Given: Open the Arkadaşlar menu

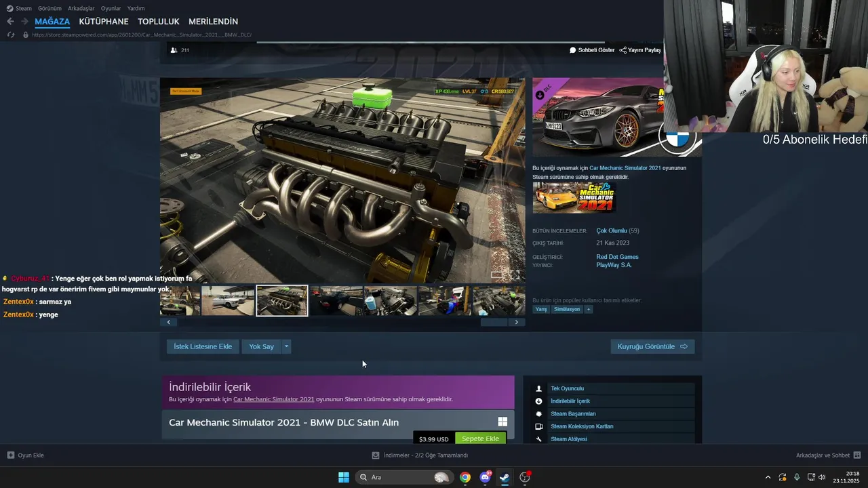Looking at the screenshot, I should 81,8.
